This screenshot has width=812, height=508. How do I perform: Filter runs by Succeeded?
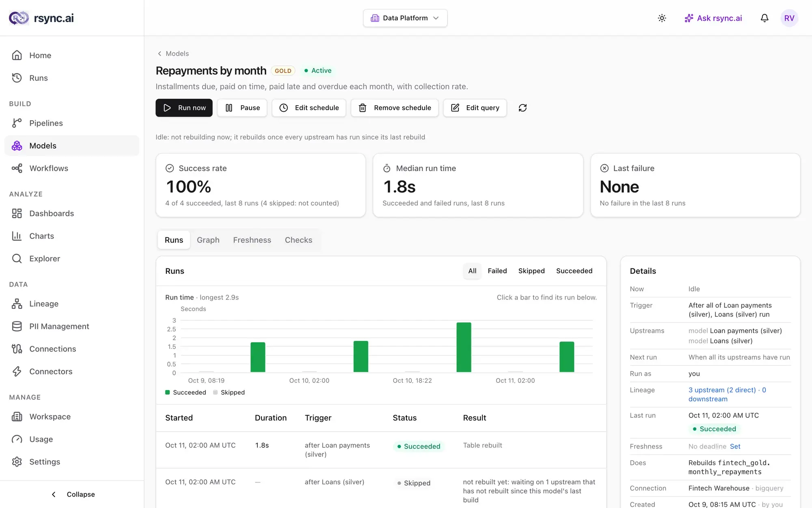[x=574, y=271]
